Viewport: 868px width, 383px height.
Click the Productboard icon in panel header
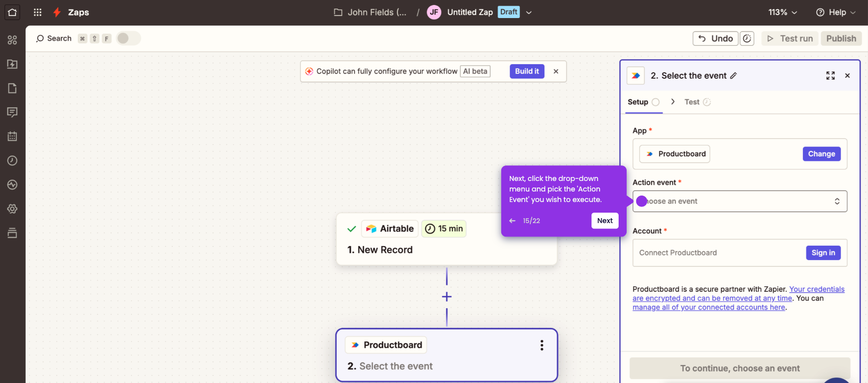(636, 76)
